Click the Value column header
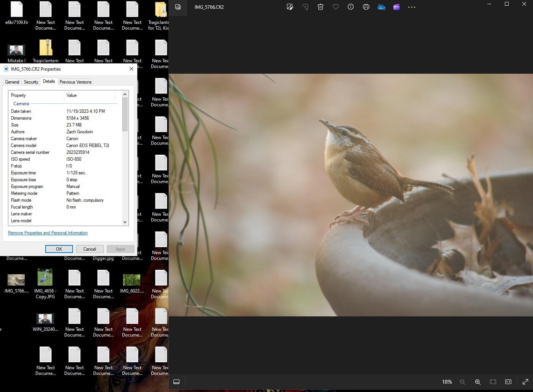Viewport: 533px width, 392px height. [x=89, y=95]
